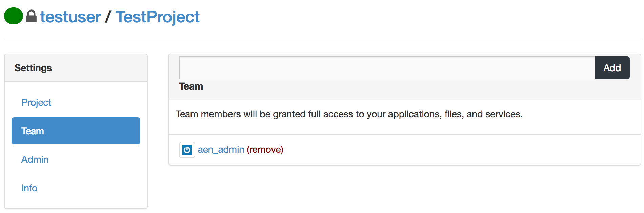
Task: Open the testuser profile link
Action: pyautogui.click(x=71, y=17)
